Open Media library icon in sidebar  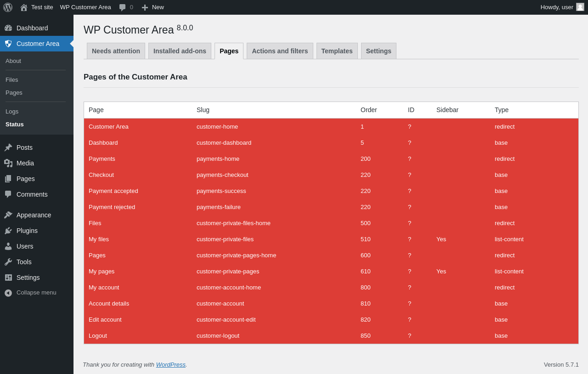point(8,163)
